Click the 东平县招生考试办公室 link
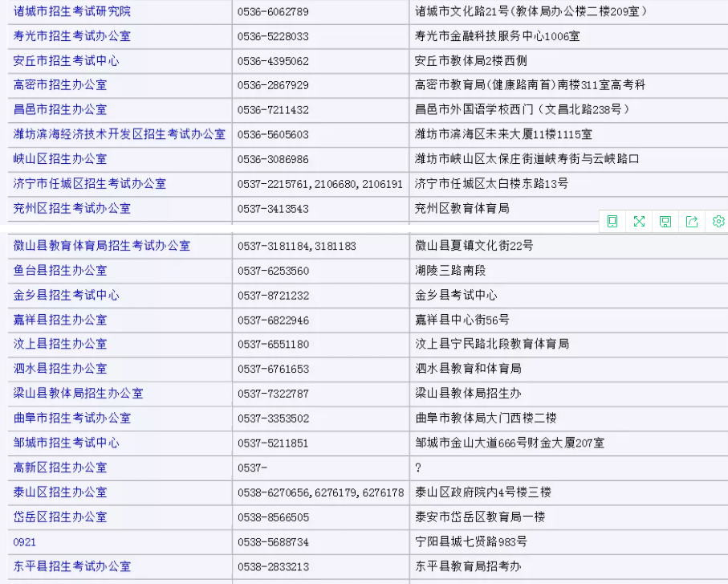The width and height of the screenshot is (728, 584). coord(72,567)
